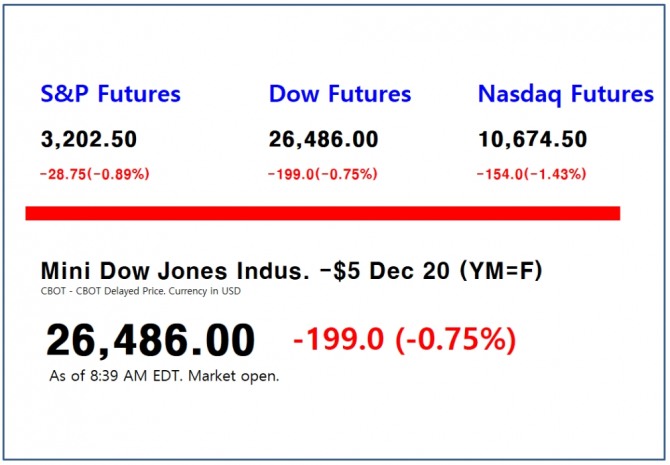670x465 pixels.
Task: Click the S&P price 3,202.50
Action: tap(89, 140)
